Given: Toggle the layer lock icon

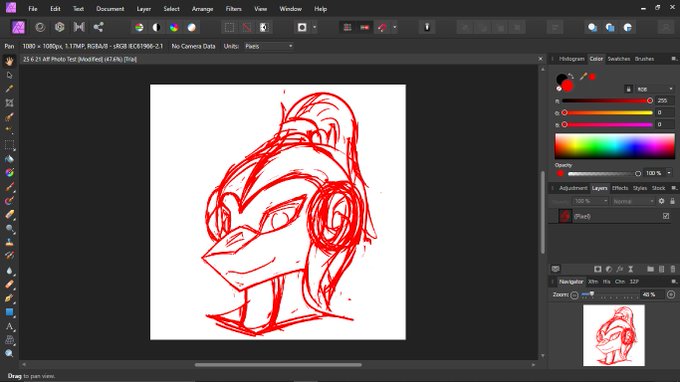Looking at the screenshot, I should pyautogui.click(x=672, y=201).
